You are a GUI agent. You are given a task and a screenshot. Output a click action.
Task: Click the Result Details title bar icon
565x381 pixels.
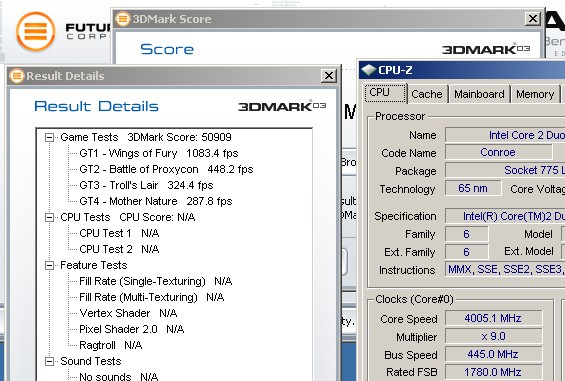point(17,76)
